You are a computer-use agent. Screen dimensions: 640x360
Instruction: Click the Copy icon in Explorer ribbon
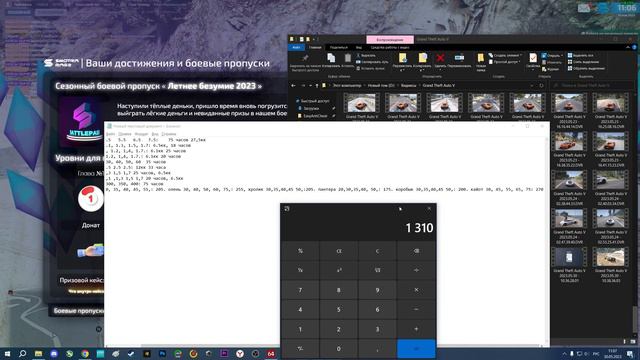click(331, 58)
